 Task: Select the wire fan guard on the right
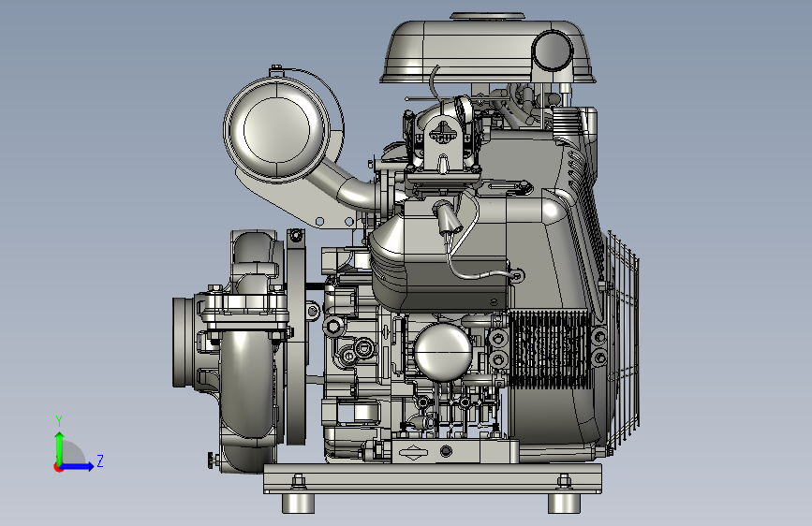[623, 339]
